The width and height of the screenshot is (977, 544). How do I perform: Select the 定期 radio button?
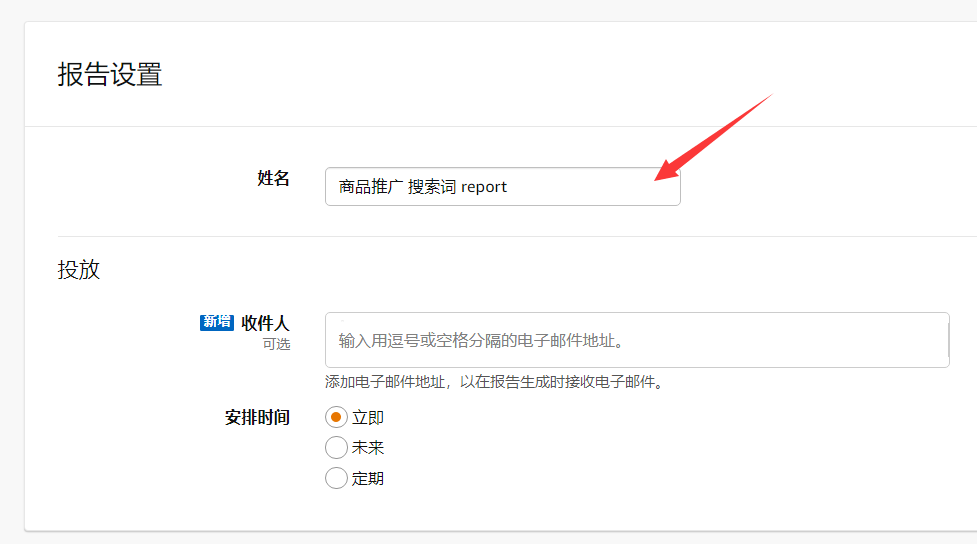pyautogui.click(x=336, y=478)
